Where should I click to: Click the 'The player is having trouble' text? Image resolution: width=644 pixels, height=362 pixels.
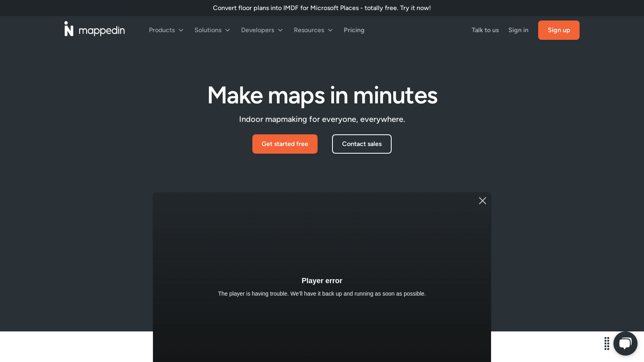(x=322, y=294)
